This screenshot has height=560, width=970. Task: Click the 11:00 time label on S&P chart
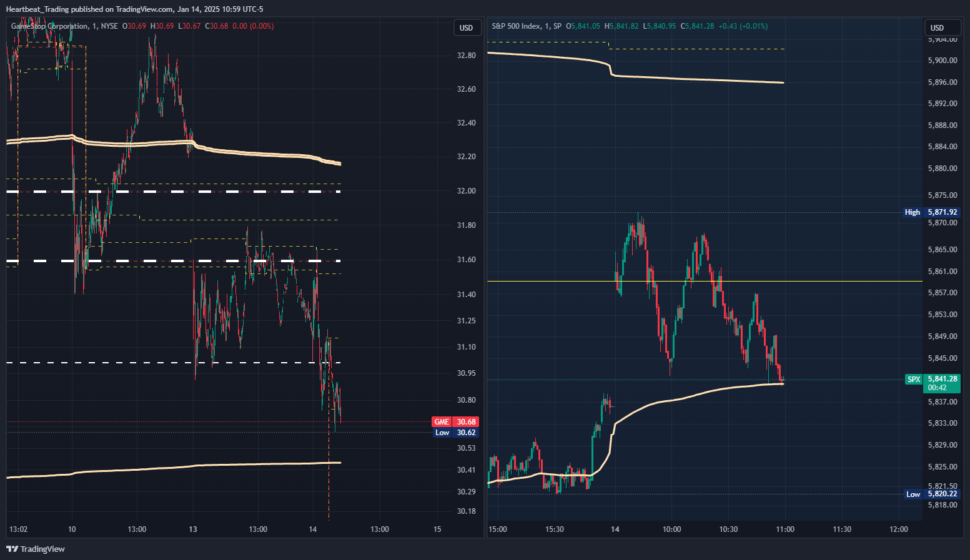(x=785, y=529)
